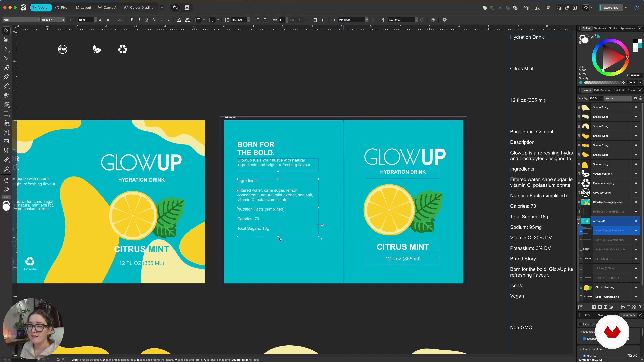This screenshot has height=362, width=644.
Task: Select the BORN FOR THE BOLD. text layer
Action: [610, 250]
